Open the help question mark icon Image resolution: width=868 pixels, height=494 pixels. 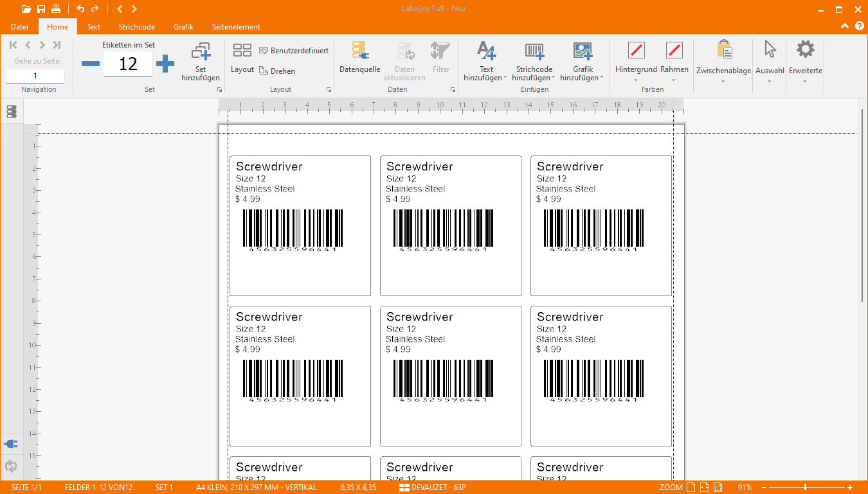[x=860, y=26]
